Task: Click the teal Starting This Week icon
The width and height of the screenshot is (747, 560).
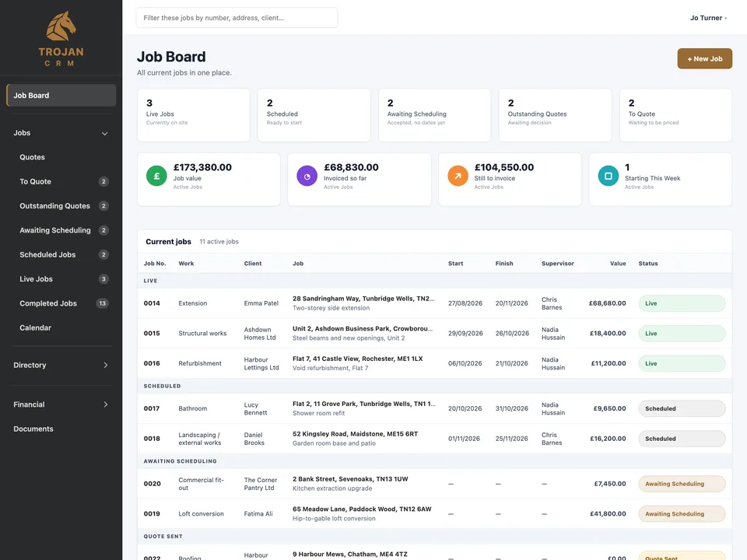Action: click(x=608, y=176)
